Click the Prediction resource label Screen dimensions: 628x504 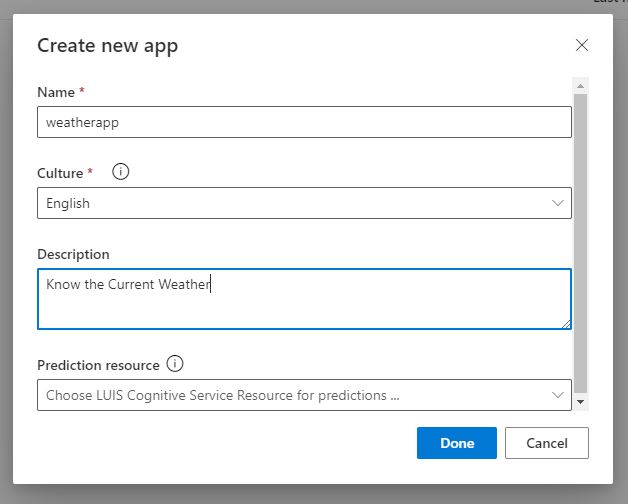pos(97,365)
